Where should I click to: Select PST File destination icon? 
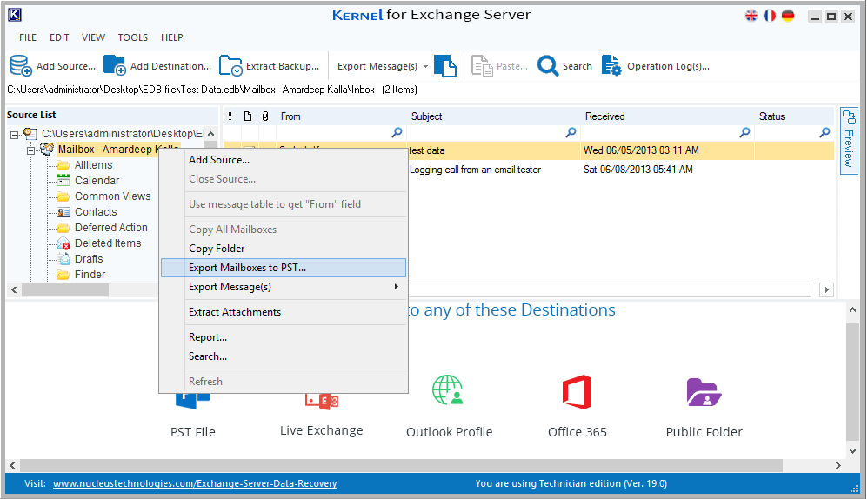tap(192, 401)
